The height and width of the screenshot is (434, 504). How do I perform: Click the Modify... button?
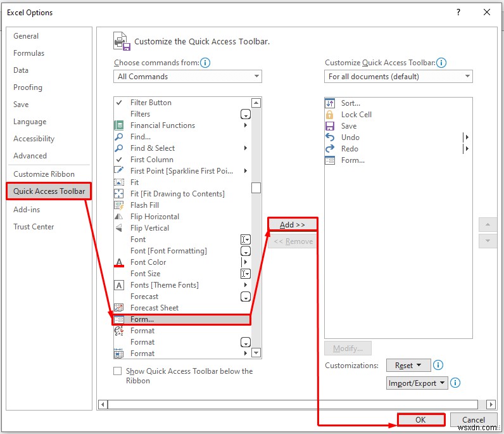[x=348, y=348]
